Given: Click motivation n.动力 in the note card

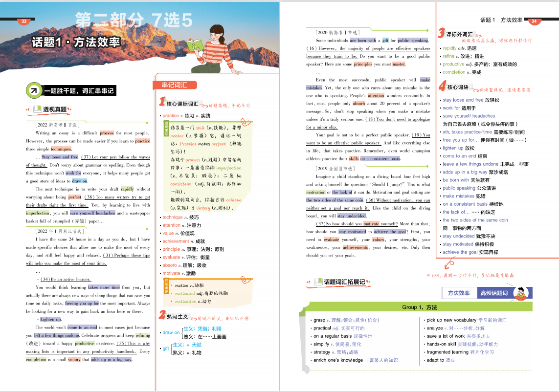Looking at the screenshot, I should click(x=193, y=302).
